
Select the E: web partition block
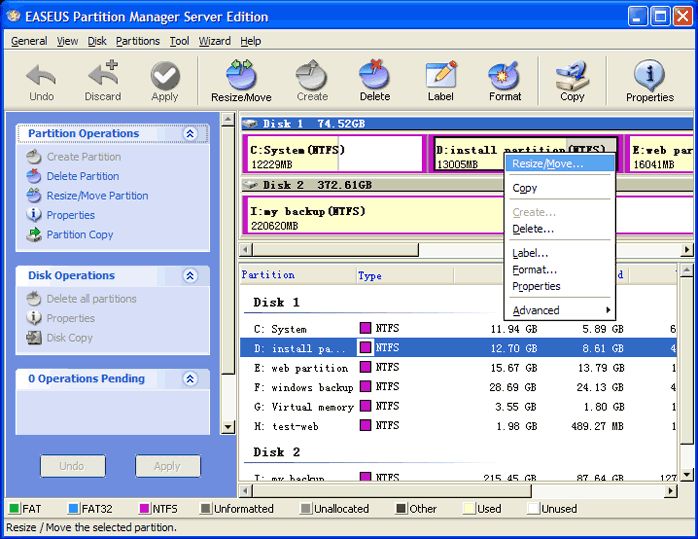(x=659, y=154)
